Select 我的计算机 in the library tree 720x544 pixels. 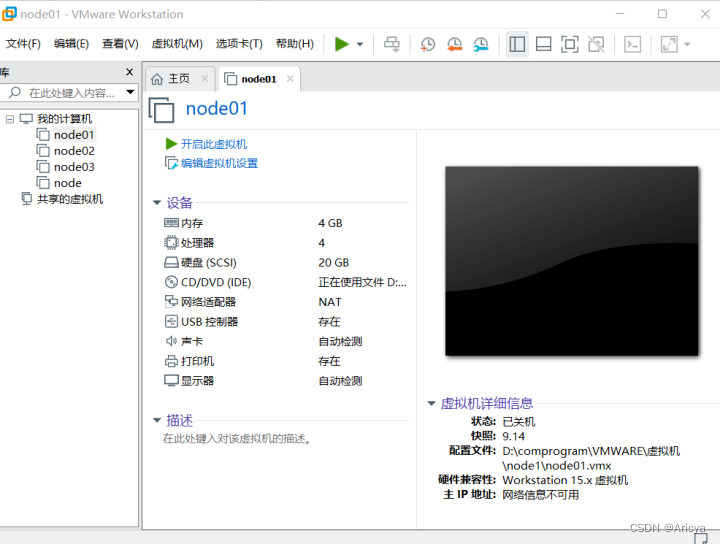click(x=64, y=119)
